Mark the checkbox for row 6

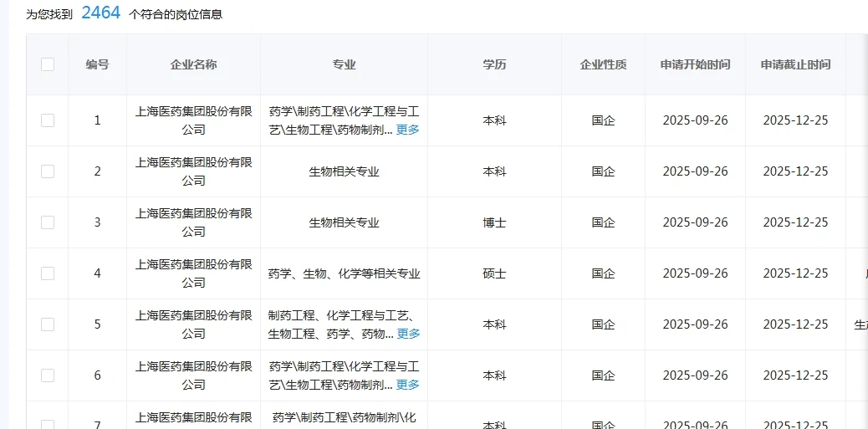pos(48,375)
